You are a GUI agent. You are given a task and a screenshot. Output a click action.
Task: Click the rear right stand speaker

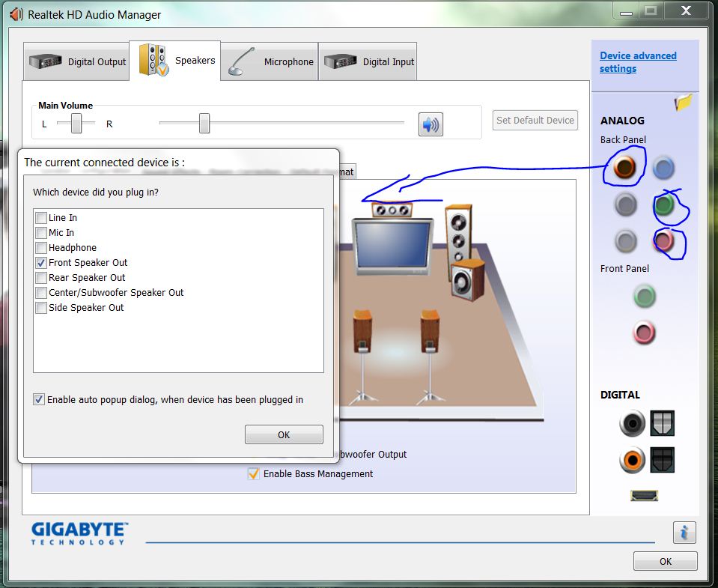pyautogui.click(x=430, y=357)
